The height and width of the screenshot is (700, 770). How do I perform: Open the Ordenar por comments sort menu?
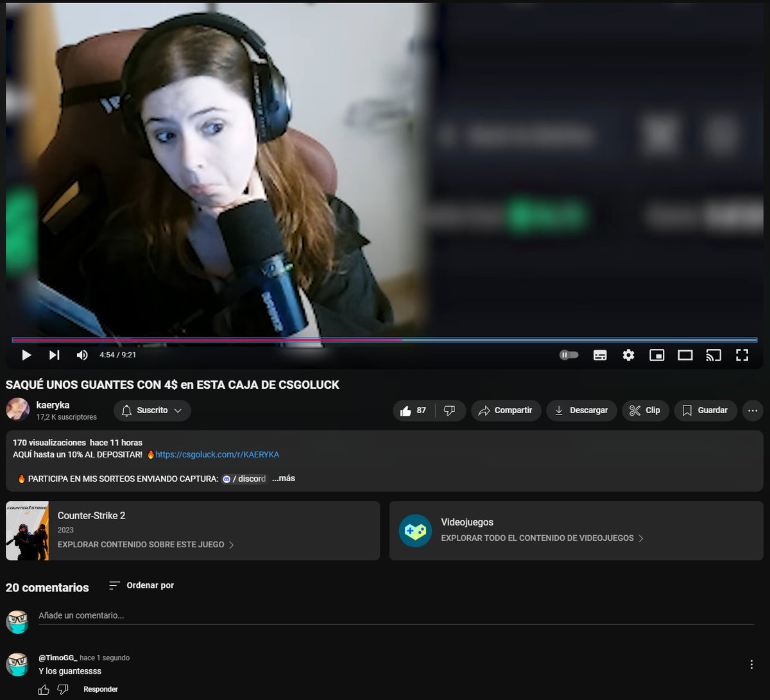coord(141,585)
